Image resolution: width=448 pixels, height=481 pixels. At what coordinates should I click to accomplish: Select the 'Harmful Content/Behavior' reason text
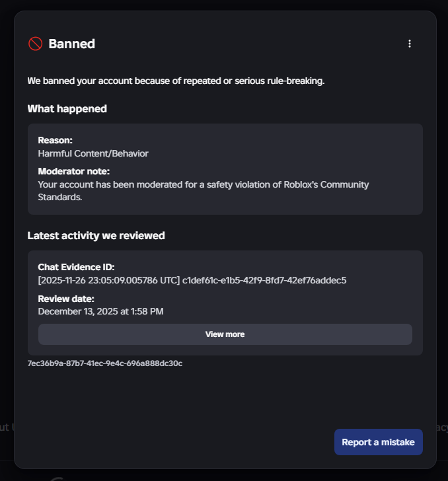[93, 153]
